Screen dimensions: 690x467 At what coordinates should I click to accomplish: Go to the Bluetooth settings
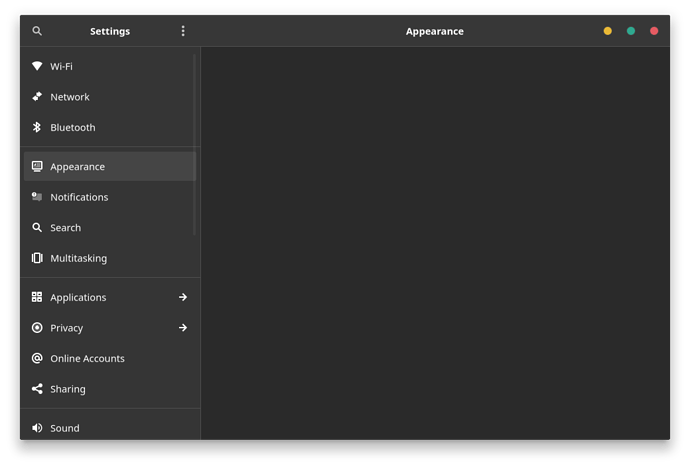point(109,127)
